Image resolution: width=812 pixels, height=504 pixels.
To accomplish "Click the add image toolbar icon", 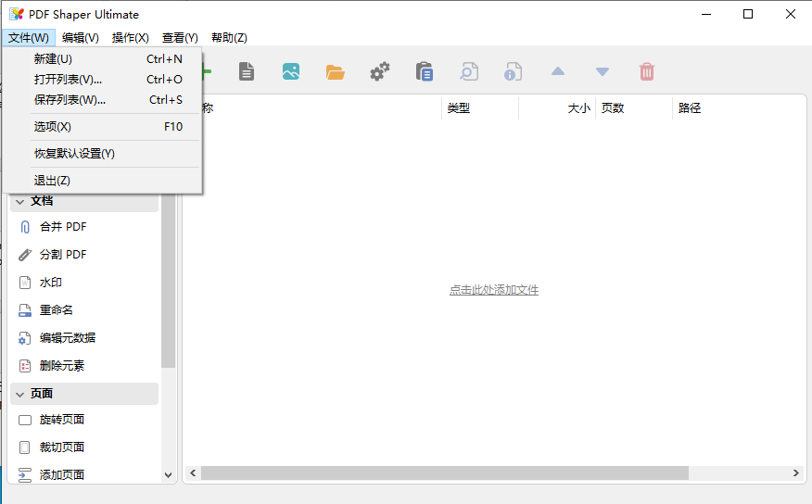I will [291, 71].
